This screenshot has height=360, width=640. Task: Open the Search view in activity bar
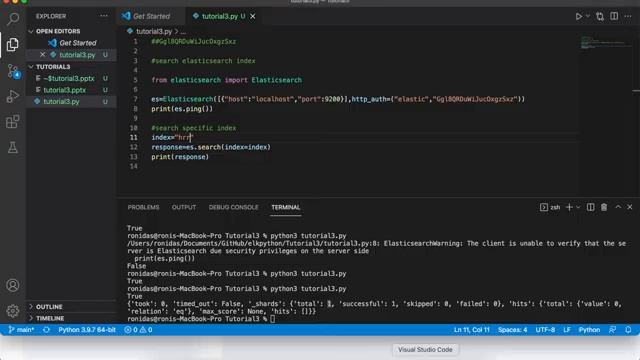(13, 19)
